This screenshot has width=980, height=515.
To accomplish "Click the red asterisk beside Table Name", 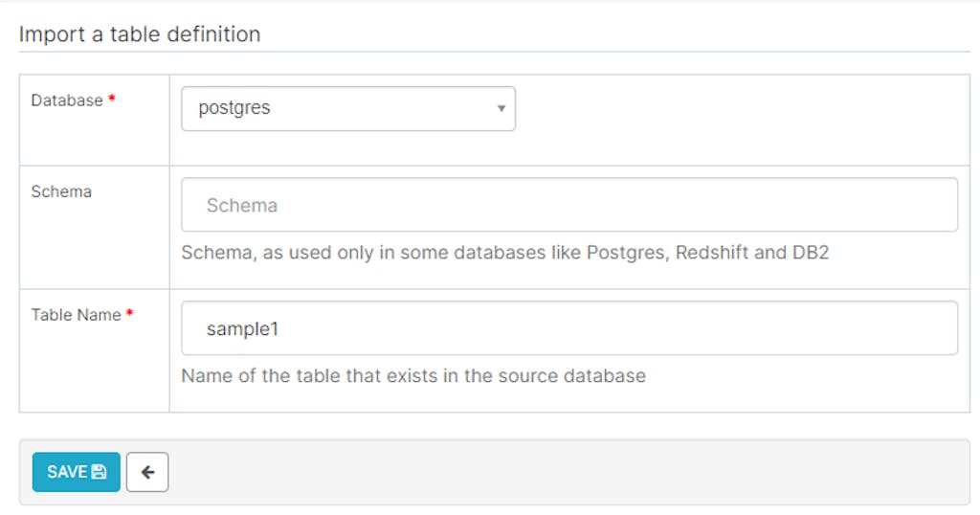I will click(129, 315).
